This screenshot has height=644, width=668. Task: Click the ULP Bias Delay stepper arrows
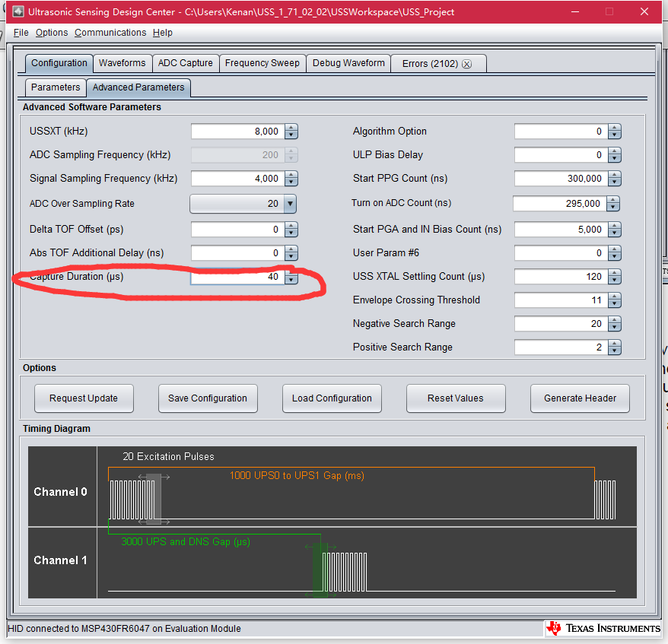click(614, 155)
